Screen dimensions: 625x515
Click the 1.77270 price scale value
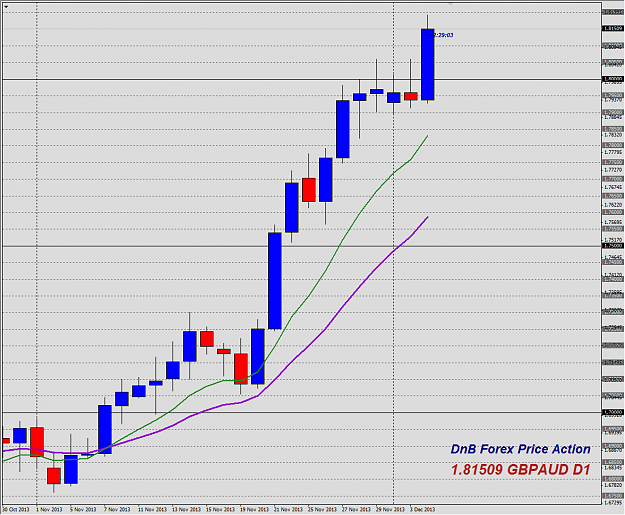[613, 169]
